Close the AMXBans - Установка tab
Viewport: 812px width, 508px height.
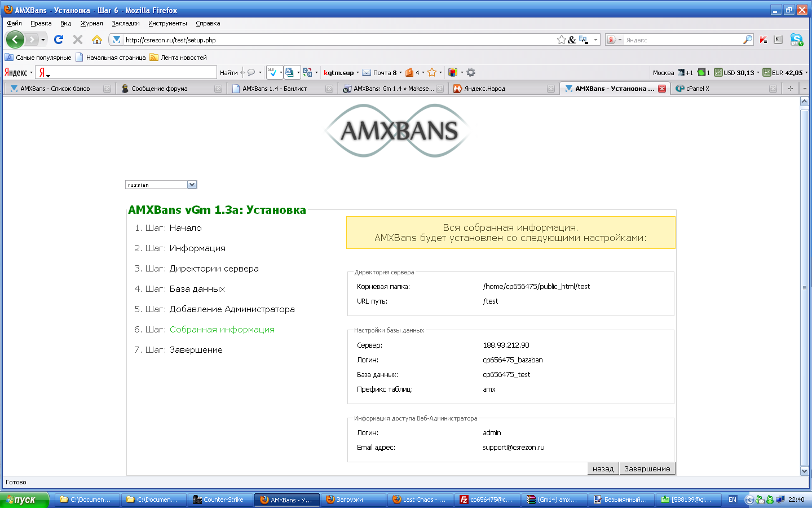point(662,89)
